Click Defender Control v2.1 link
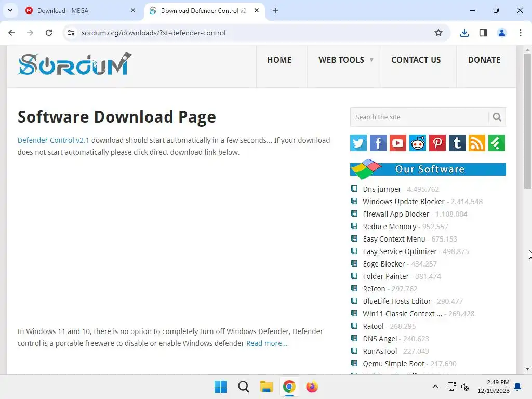The image size is (532, 399). (x=54, y=140)
